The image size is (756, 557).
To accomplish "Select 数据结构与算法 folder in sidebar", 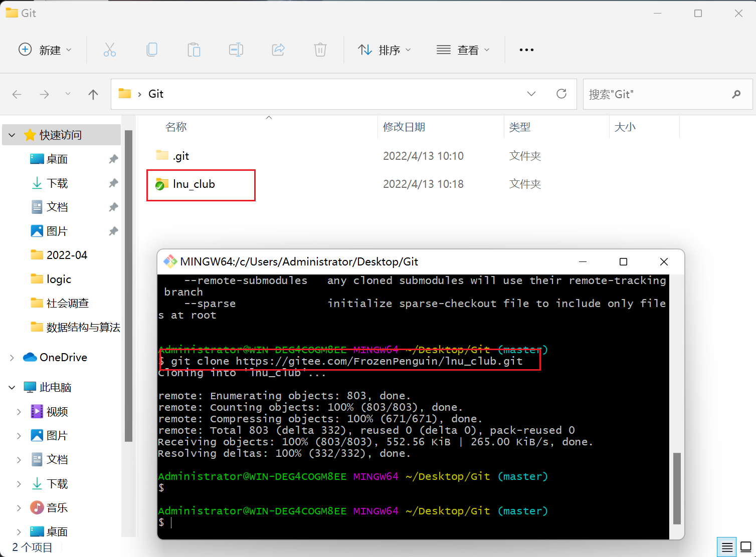I will click(75, 327).
